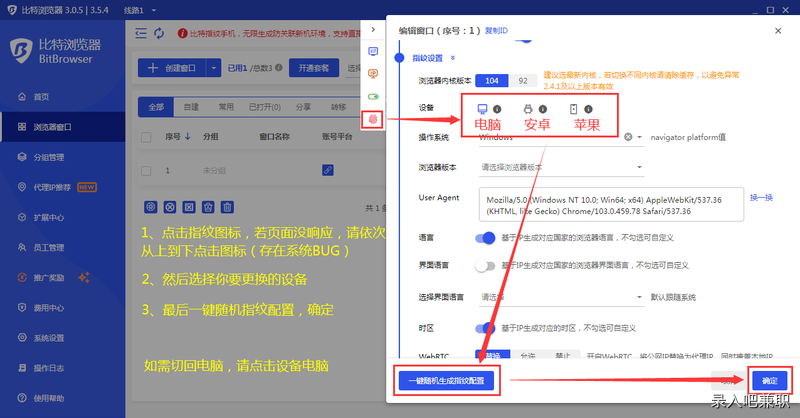800x418 pixels.
Task: Open the 操作系统 dropdown arrow
Action: coord(639,137)
